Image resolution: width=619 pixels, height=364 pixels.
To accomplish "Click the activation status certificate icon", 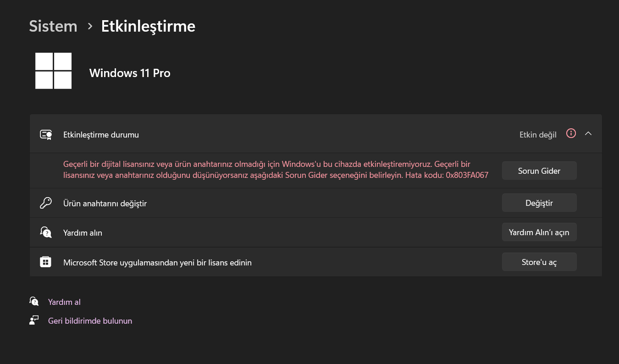I will click(45, 134).
